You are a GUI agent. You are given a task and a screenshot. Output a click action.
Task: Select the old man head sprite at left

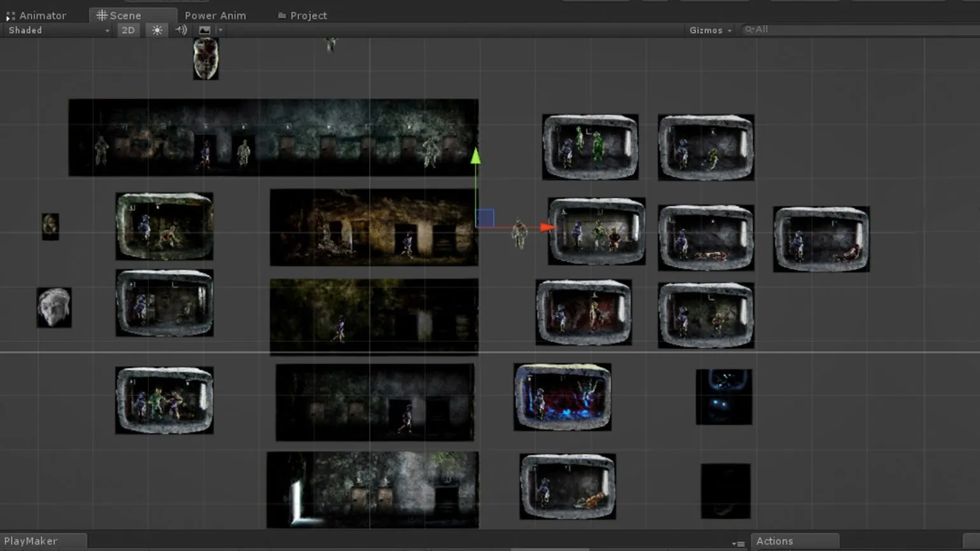tap(54, 307)
